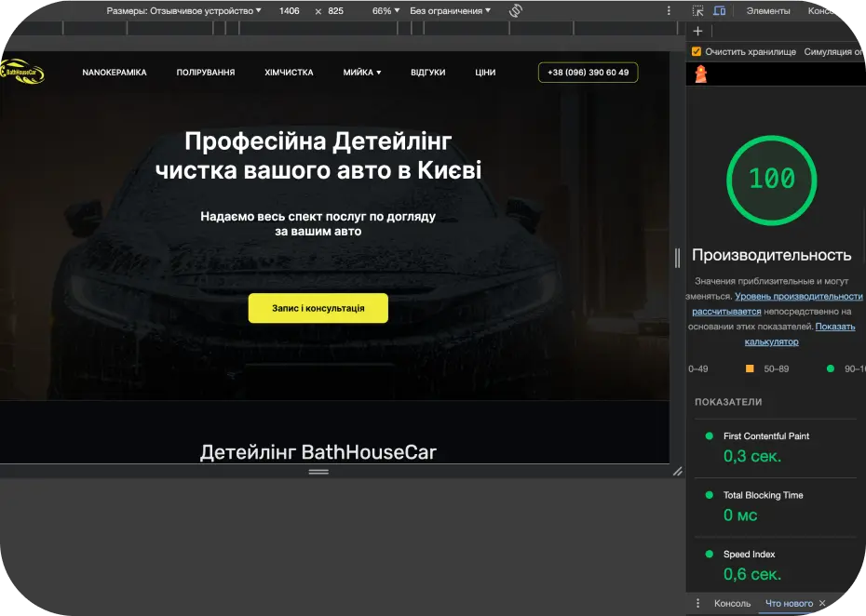The width and height of the screenshot is (866, 616).
Task: Click the ПОКАЗАТЕЛИ section label
Action: pyautogui.click(x=728, y=402)
